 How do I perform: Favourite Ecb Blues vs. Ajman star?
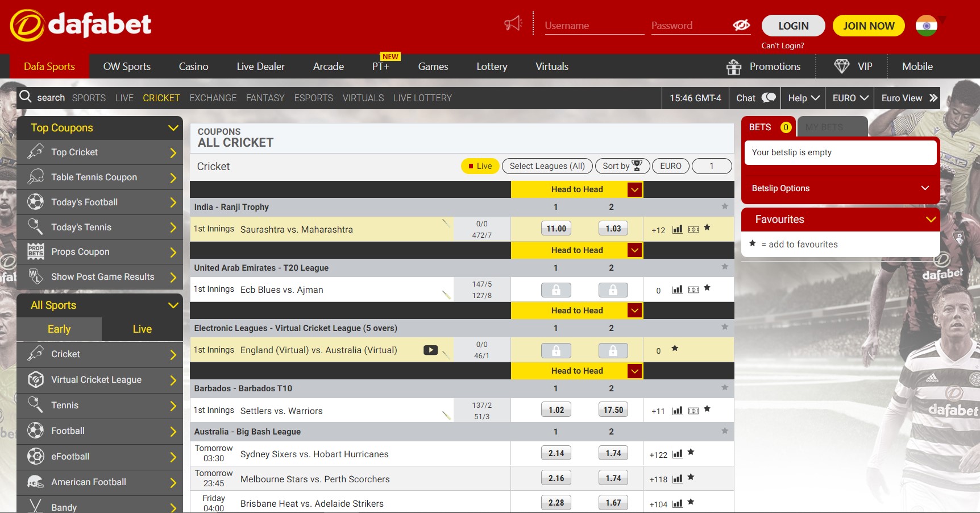[x=707, y=288]
